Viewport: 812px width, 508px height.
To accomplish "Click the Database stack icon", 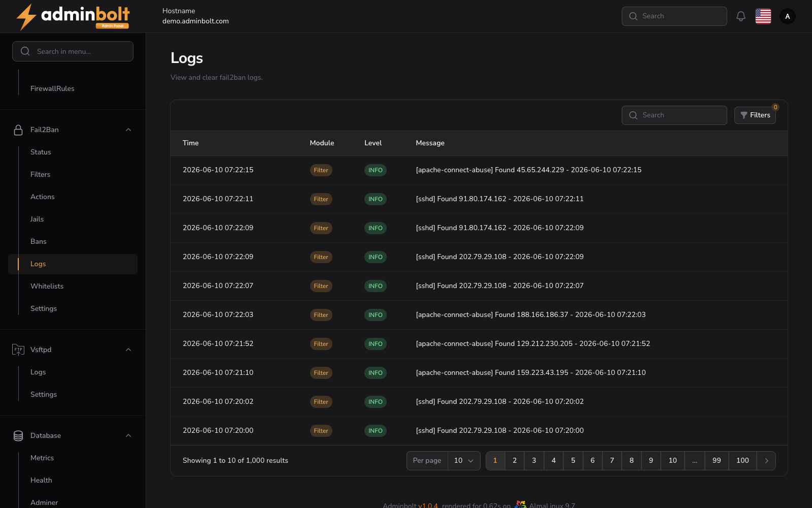I will (x=18, y=436).
